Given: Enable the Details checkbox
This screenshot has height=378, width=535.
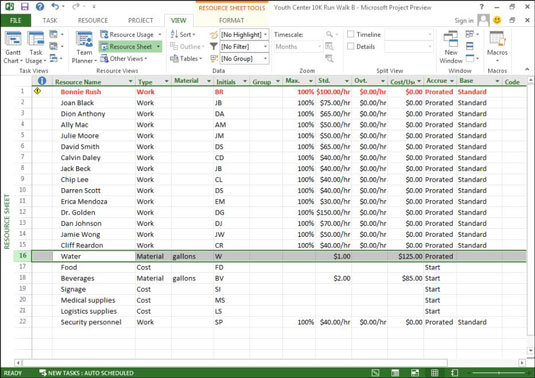Looking at the screenshot, I should (x=350, y=46).
